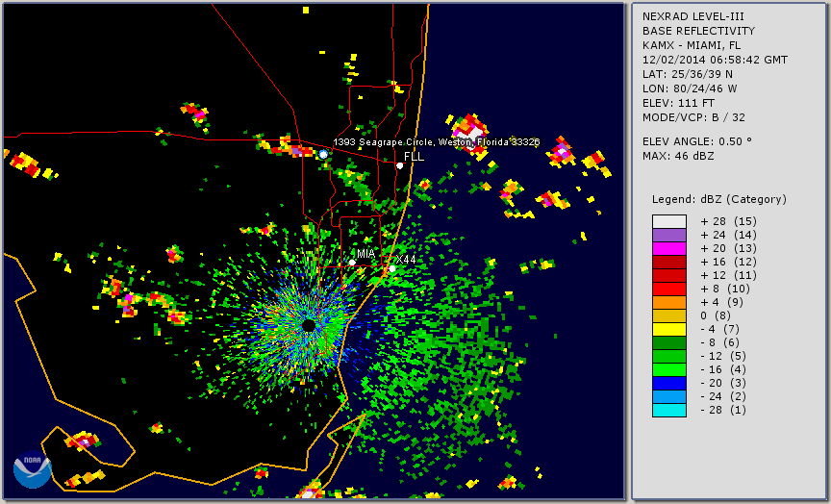Click the black radar site center circle

tap(309, 325)
